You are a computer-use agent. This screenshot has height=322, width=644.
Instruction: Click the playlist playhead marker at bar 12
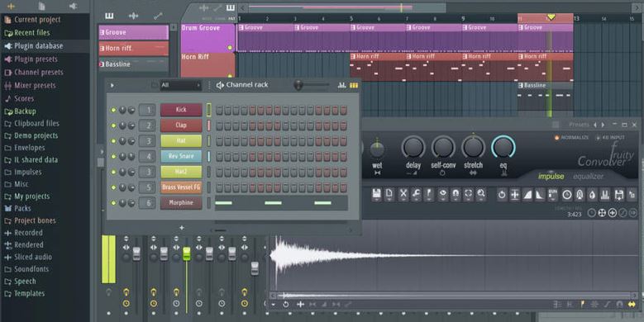551,17
